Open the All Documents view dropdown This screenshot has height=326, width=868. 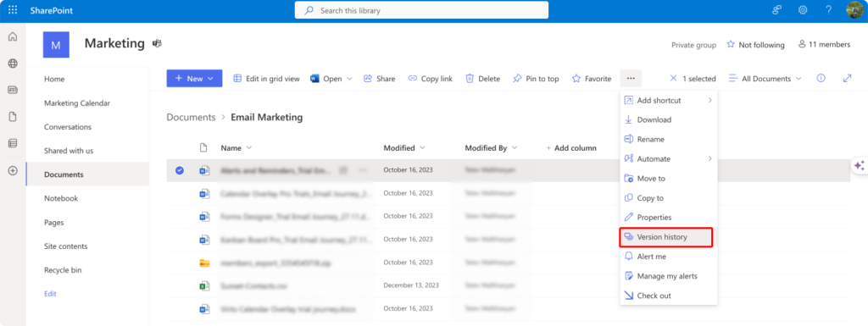tap(765, 79)
